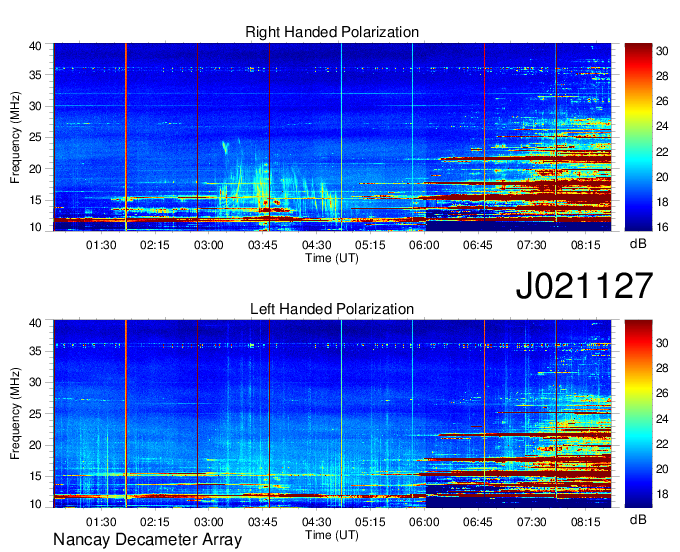Click the 25 MHz tick on the top plot
Screen dimensions: 680x552
36,137
